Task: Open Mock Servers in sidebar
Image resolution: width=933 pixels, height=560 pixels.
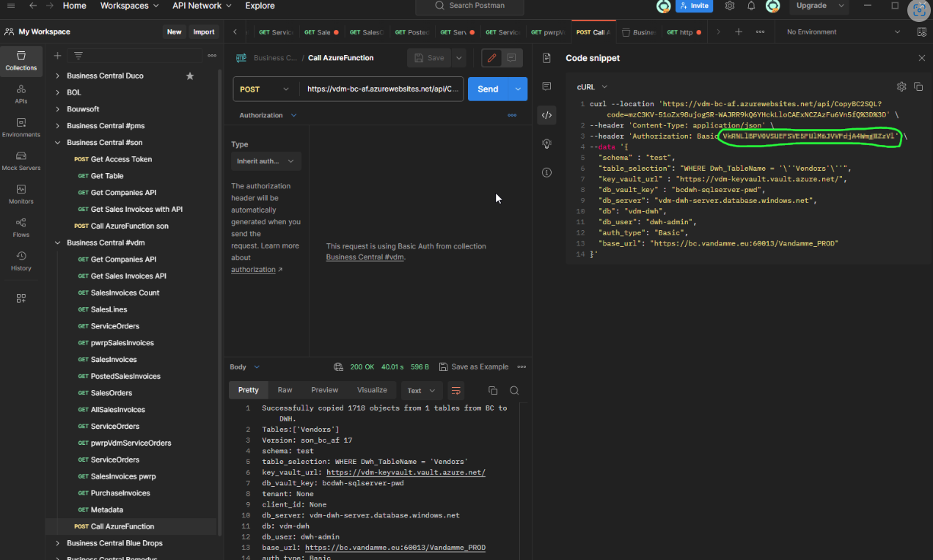Action: [21, 161]
